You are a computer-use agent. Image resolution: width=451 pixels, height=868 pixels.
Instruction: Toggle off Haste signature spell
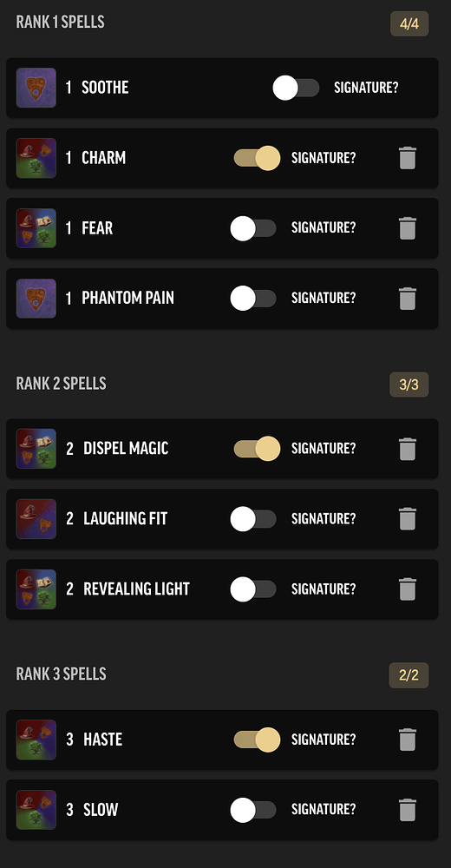click(257, 740)
